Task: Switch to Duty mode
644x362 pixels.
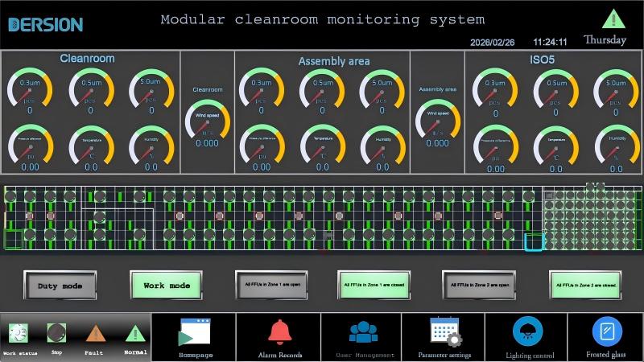Action: (60, 285)
